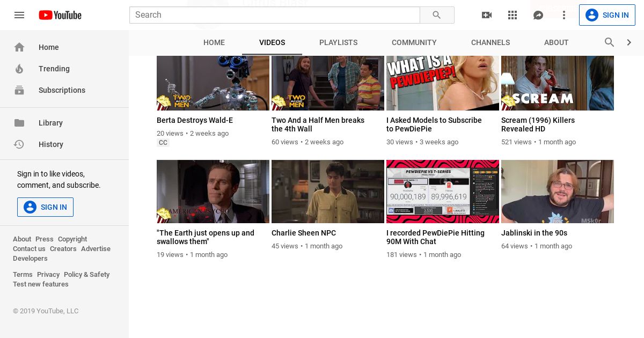This screenshot has height=338, width=644.
Task: Open the three-dot settings menu
Action: [x=564, y=15]
